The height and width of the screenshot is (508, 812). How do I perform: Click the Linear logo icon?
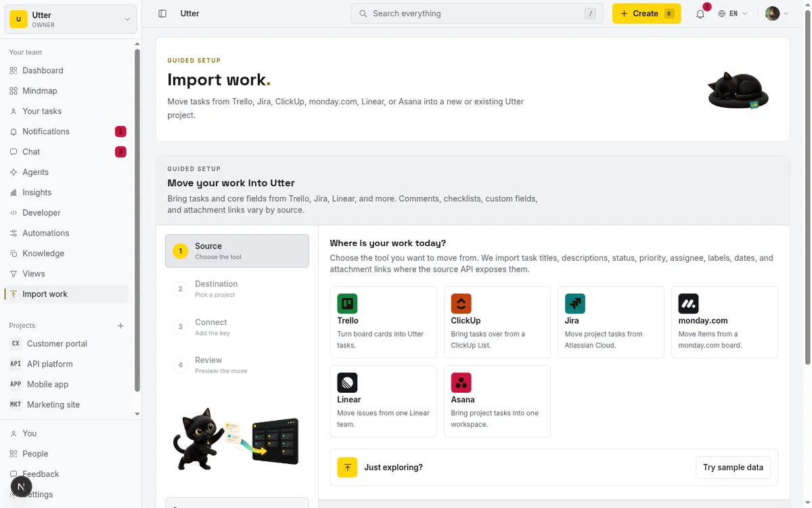[x=347, y=383]
